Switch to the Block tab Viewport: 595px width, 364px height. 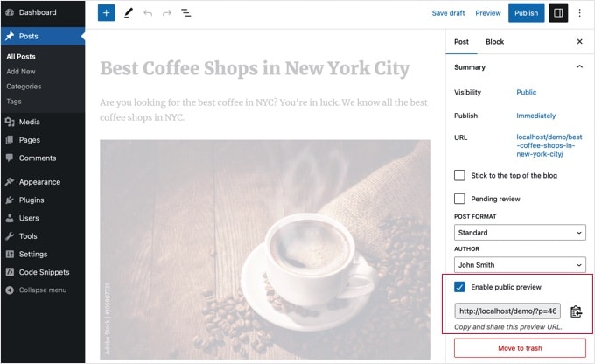494,42
